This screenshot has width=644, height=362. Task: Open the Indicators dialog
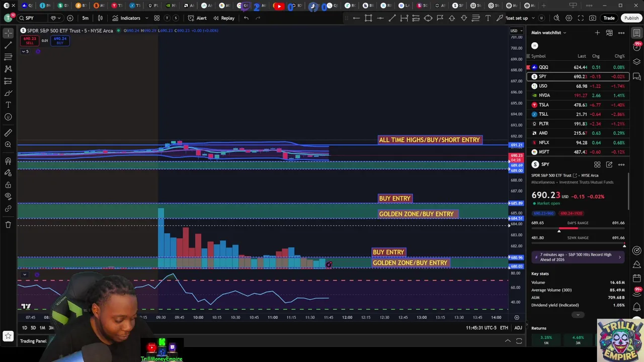click(x=126, y=18)
